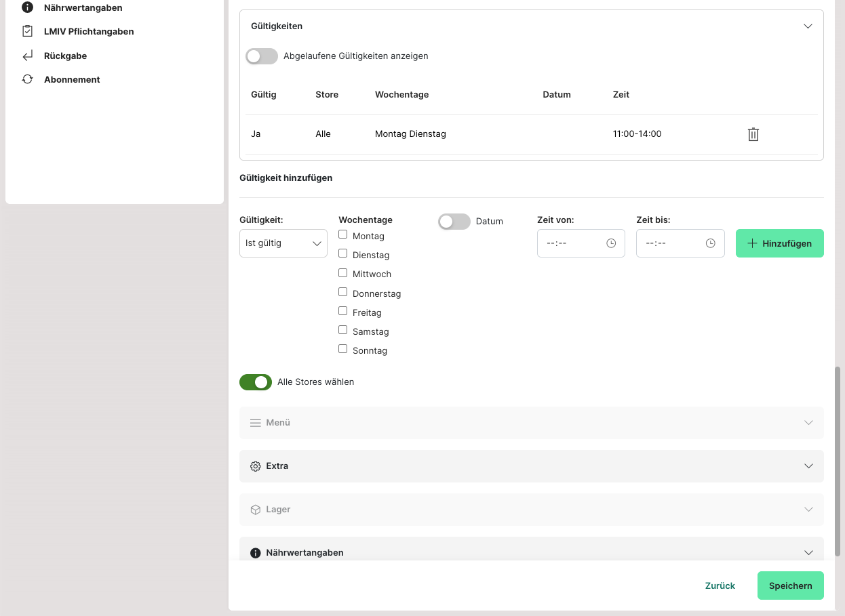This screenshot has height=616, width=845.
Task: Click the Rückgabe return arrow icon
Action: click(x=27, y=56)
